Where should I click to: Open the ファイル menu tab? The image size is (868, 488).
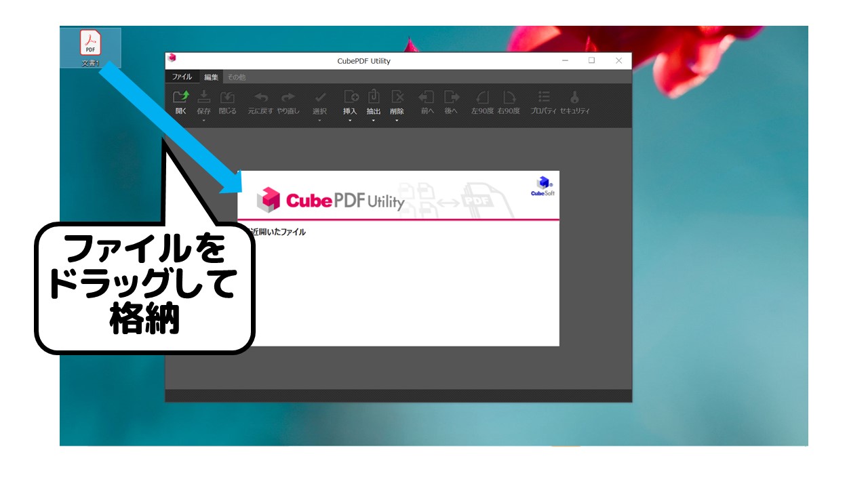click(182, 77)
